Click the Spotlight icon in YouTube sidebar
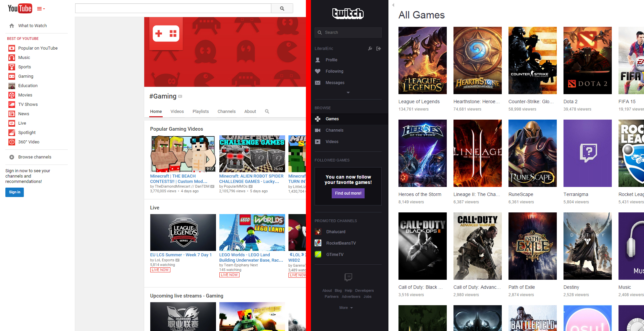 tap(12, 133)
